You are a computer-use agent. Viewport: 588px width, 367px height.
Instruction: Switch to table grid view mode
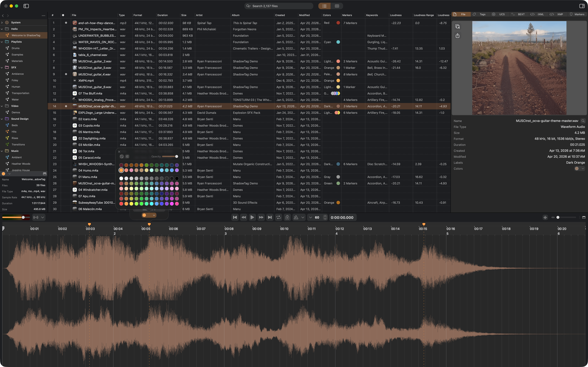click(x=337, y=6)
